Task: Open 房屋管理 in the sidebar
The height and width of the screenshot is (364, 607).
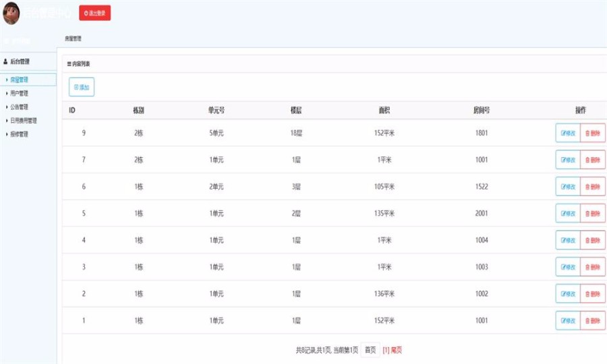Action: point(19,80)
